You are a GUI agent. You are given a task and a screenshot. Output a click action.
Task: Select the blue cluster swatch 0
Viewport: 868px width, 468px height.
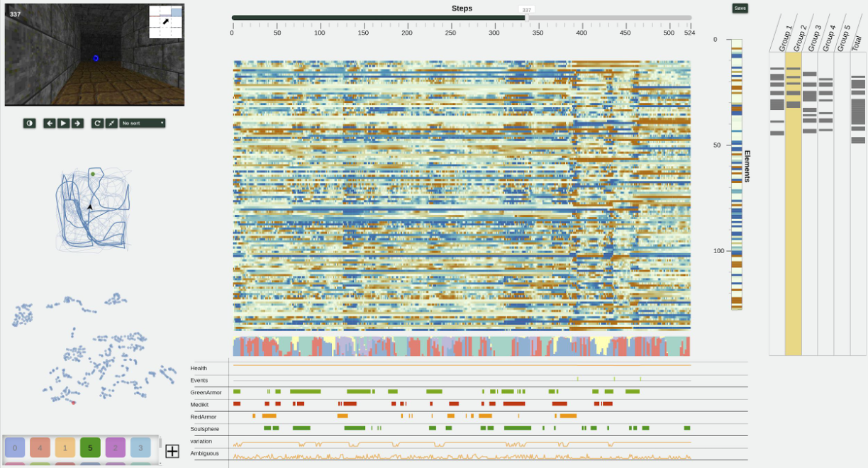[x=14, y=447]
